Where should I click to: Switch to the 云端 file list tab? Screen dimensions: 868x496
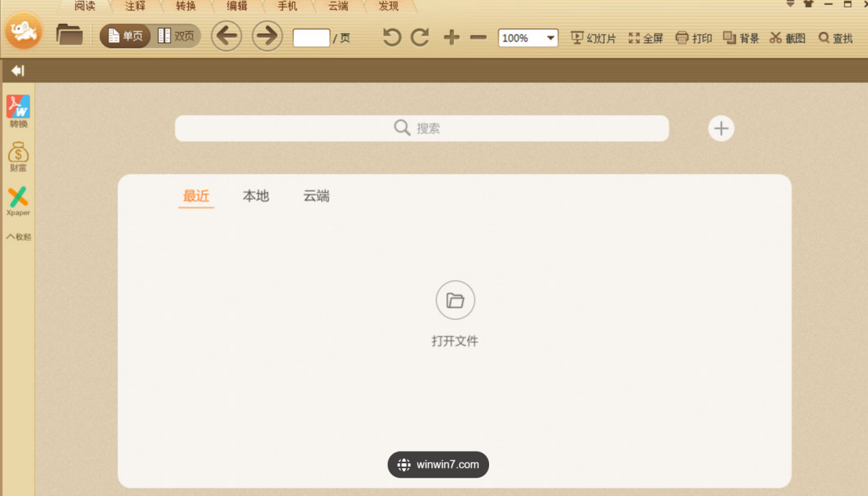[316, 196]
